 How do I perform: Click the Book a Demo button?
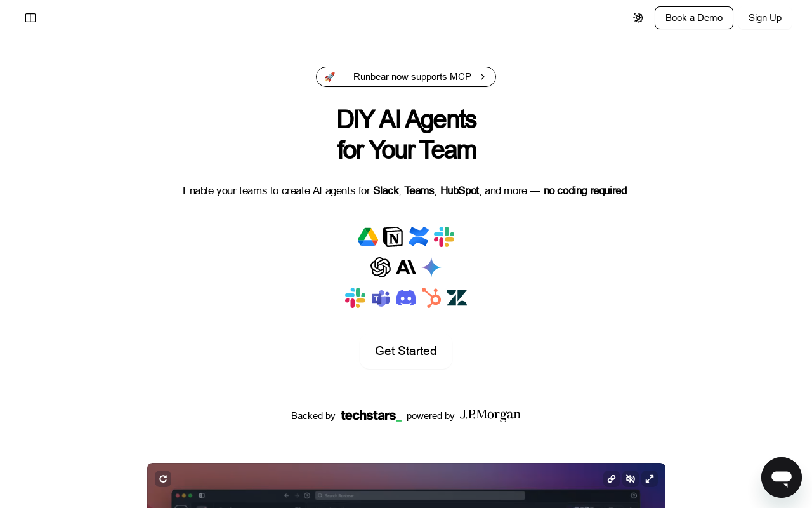coord(694,18)
